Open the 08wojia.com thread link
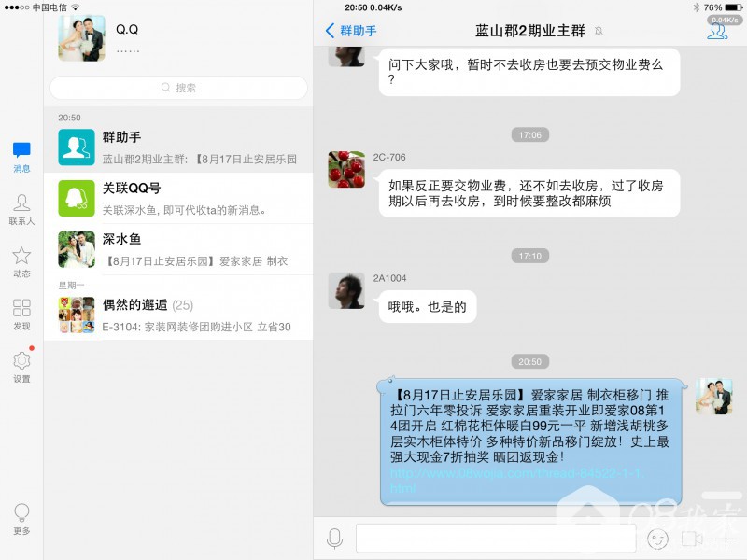This screenshot has height=560, width=747. pyautogui.click(x=517, y=481)
